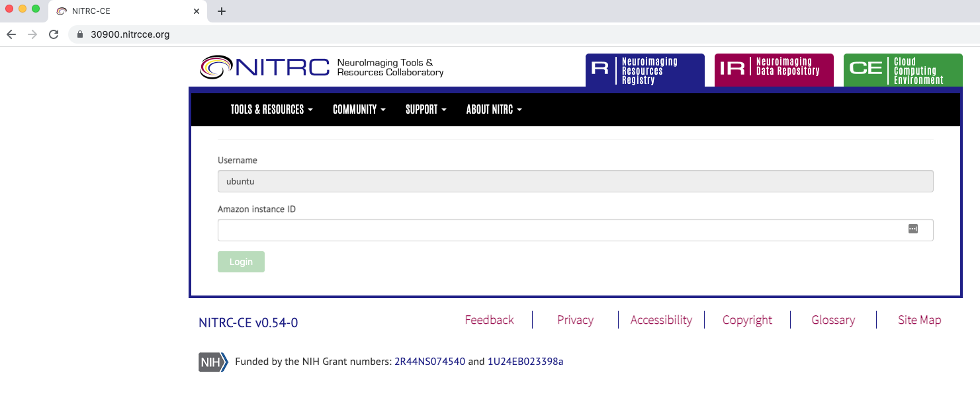Screen dimensions: 980x394
Task: Click the Amazon instance ID input field
Action: [x=575, y=230]
